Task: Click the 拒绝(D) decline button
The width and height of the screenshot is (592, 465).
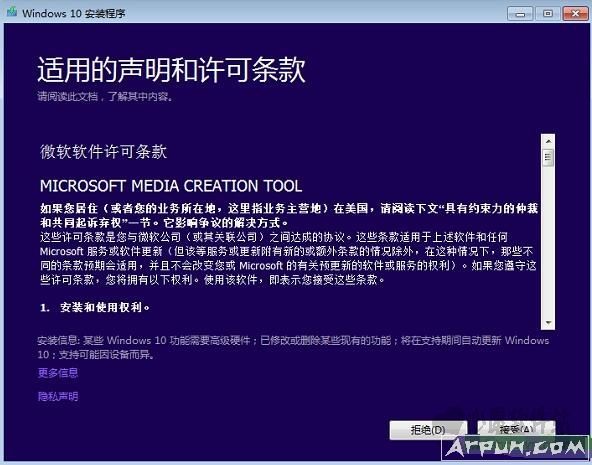Action: (428, 430)
